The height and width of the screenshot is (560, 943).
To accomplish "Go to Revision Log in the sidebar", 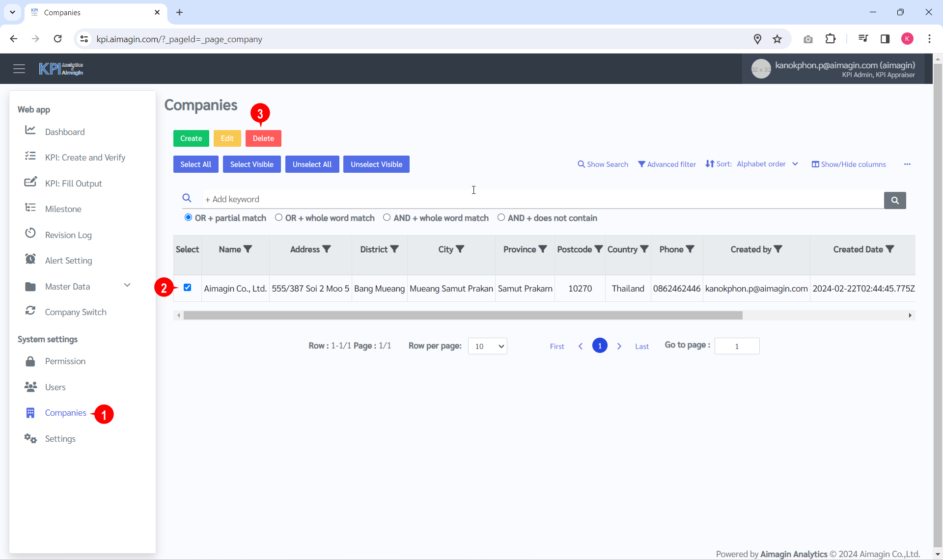I will pos(68,235).
